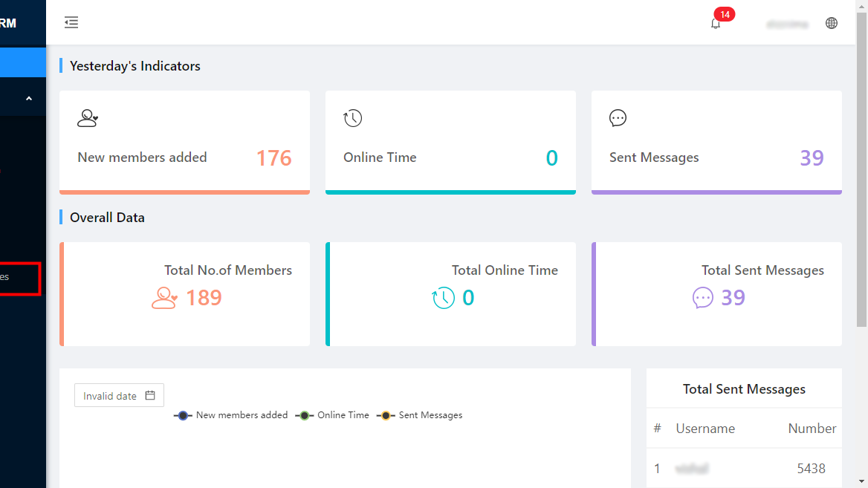Click the globe language icon
868x488 pixels.
click(832, 23)
